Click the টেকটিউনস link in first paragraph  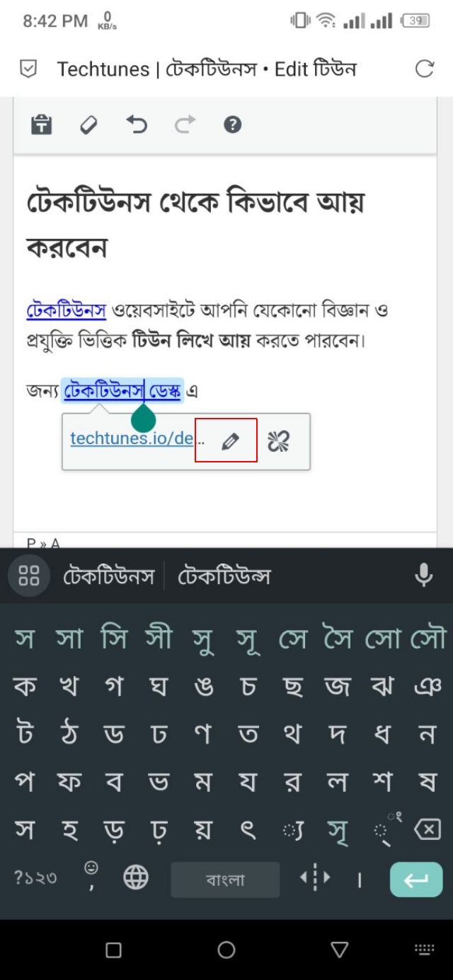coord(67,310)
